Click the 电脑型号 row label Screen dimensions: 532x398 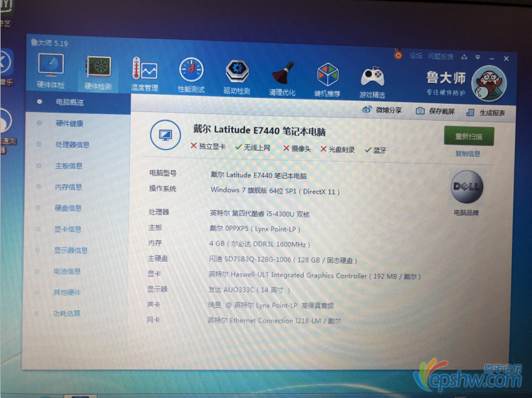pos(163,173)
